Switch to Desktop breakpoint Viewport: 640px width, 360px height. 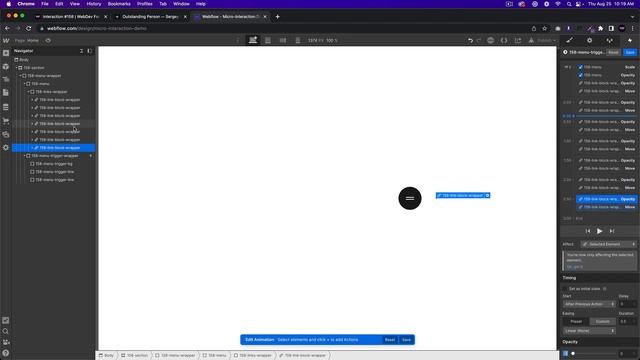tap(253, 40)
